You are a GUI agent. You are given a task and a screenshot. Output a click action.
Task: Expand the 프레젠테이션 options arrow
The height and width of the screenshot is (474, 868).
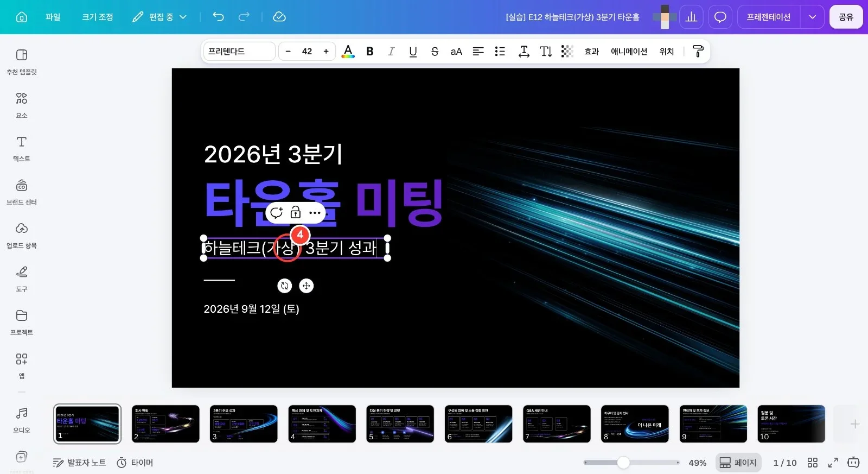pyautogui.click(x=812, y=17)
